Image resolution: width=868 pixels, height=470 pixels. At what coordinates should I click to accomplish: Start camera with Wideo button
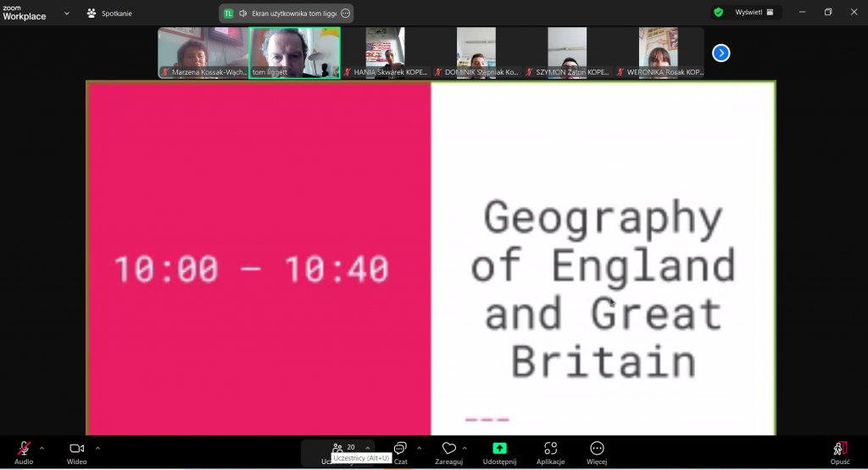point(77,452)
